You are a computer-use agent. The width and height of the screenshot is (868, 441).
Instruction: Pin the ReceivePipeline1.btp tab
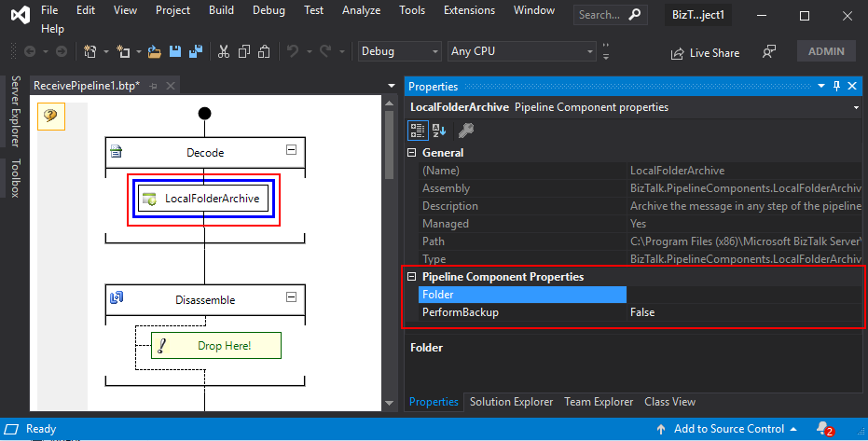pyautogui.click(x=153, y=86)
